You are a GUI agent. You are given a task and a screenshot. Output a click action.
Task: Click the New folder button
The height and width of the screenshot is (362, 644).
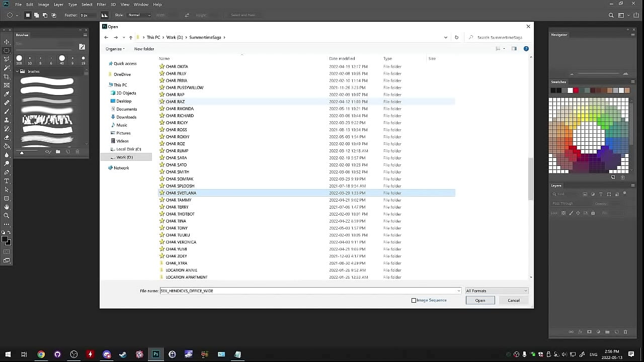point(144,49)
